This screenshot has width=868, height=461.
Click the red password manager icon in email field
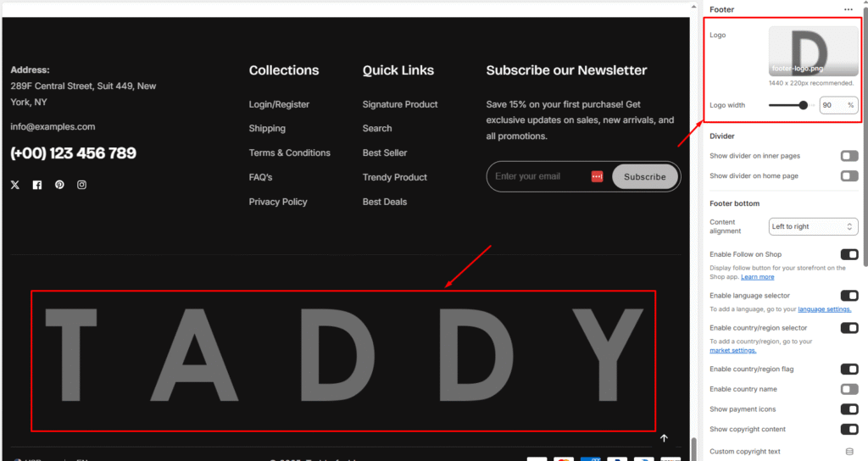tap(597, 176)
